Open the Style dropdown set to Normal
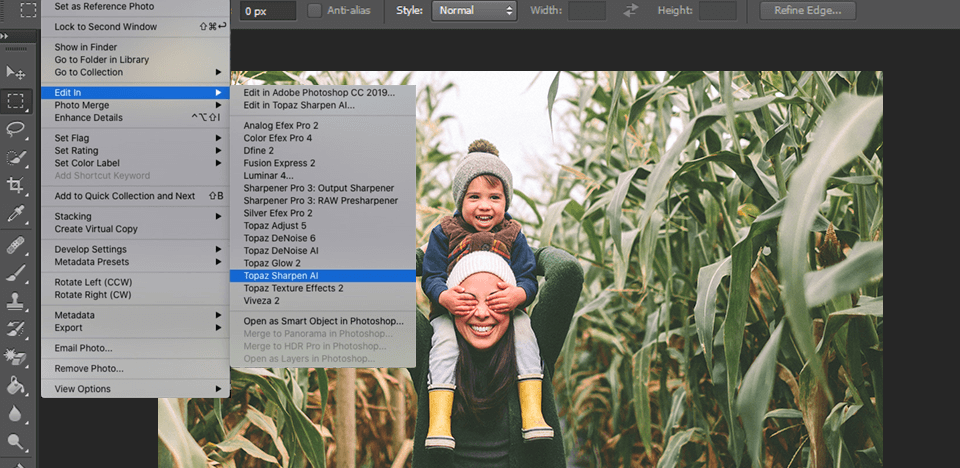Image resolution: width=960 pixels, height=468 pixels. point(474,10)
